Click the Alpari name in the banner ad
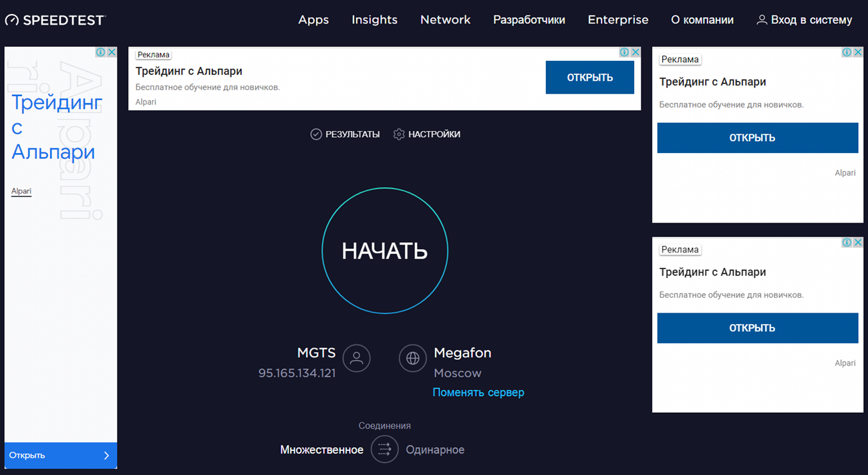The image size is (868, 475). click(x=146, y=102)
